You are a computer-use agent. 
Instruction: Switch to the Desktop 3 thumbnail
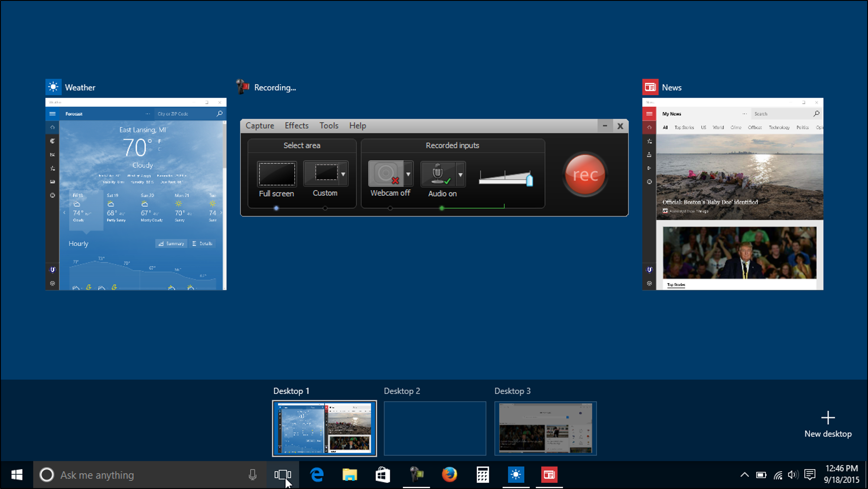pos(546,428)
